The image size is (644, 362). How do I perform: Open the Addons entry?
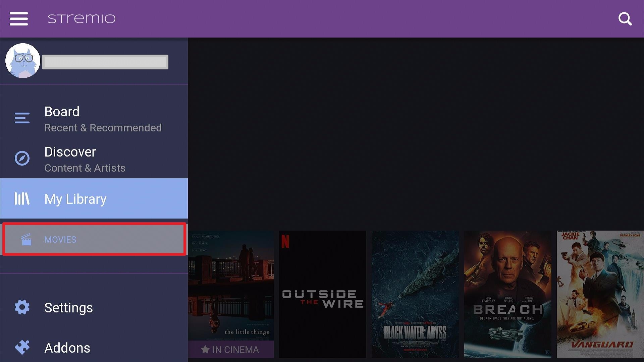pos(94,348)
